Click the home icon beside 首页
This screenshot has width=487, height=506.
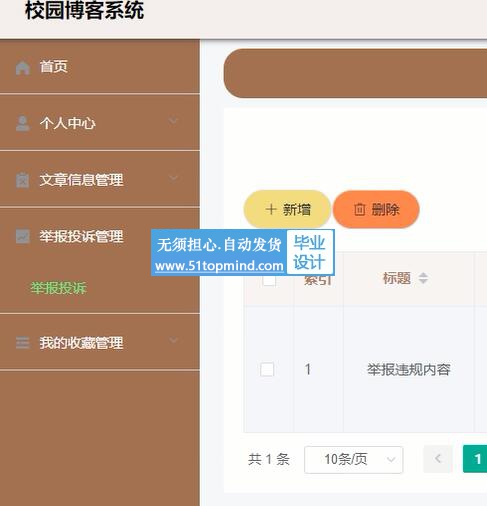(23, 68)
